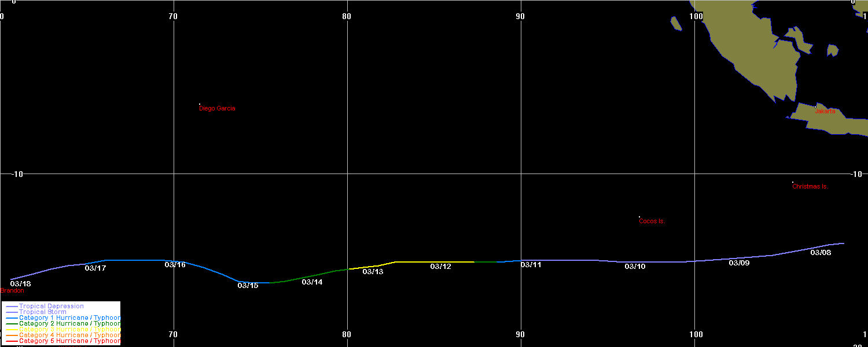Select the 03/13 date marker
Viewport: 868px width, 347px height.
pos(373,272)
